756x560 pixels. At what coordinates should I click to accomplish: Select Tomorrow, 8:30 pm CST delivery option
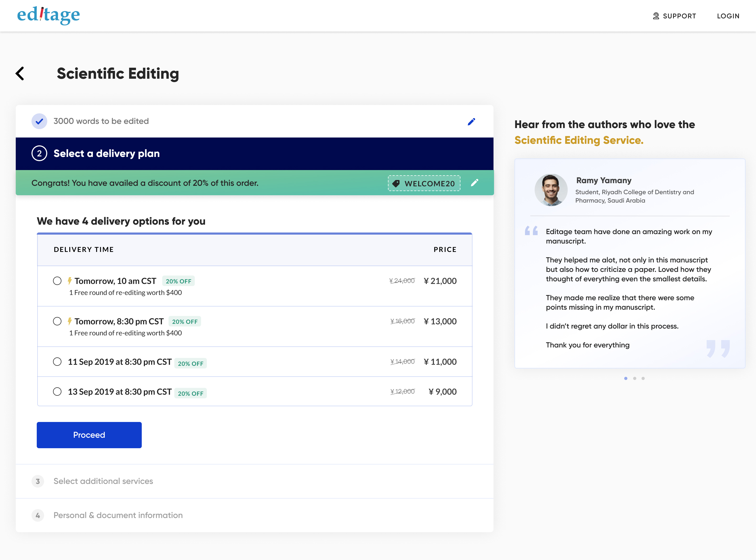point(57,321)
